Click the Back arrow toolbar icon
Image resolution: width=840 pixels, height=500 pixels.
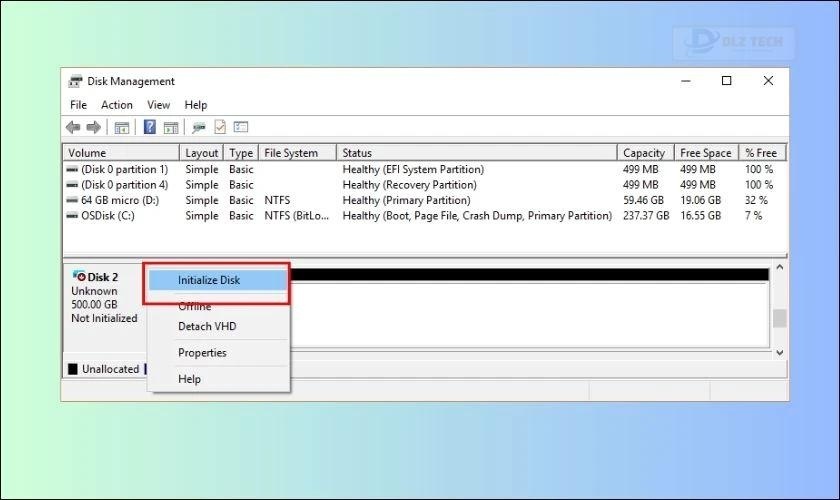73,128
